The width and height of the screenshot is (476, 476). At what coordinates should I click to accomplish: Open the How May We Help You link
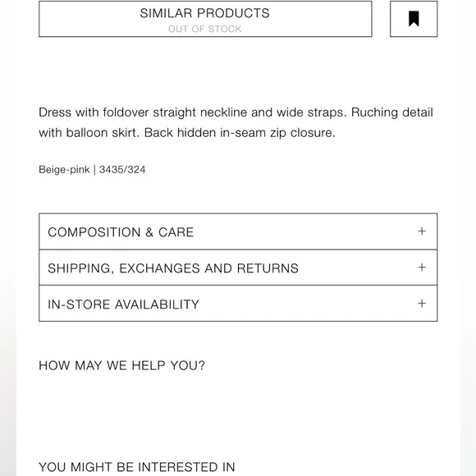[x=121, y=365]
